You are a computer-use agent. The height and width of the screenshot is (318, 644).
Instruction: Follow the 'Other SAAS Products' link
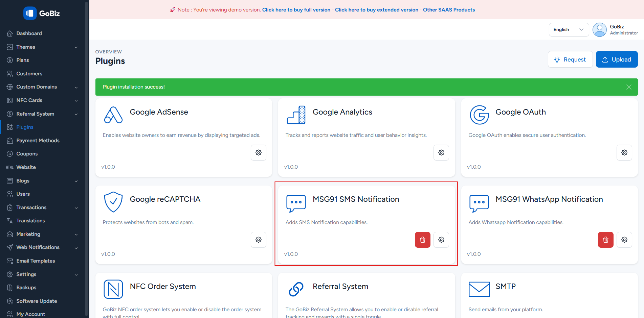(x=449, y=10)
